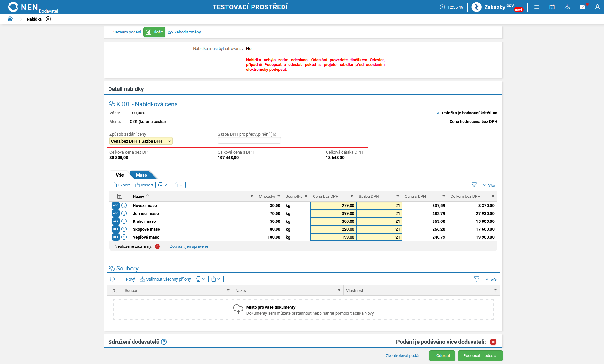Viewport: 604px width, 364px height.
Task: Expand the Způsob zadání ceny dropdown
Action: click(x=141, y=141)
